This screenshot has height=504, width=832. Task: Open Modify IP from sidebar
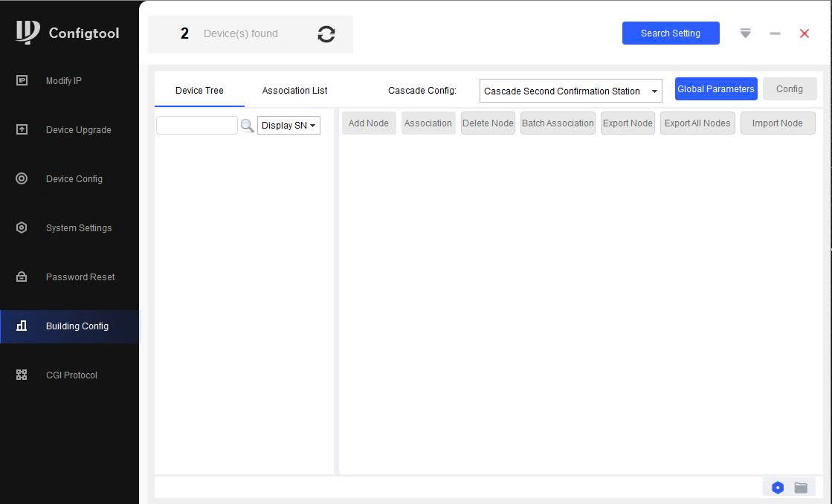point(64,81)
